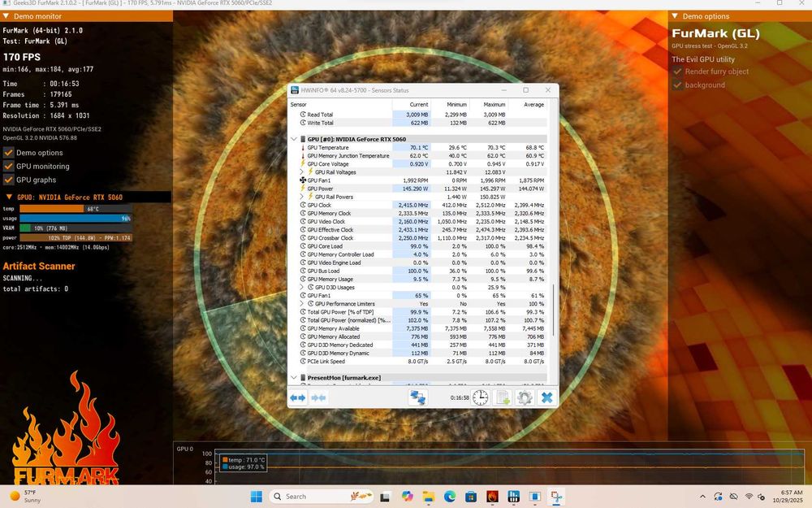Click the power TDP bar

[x=76, y=237]
